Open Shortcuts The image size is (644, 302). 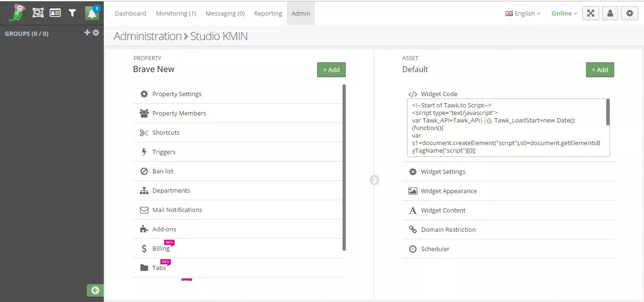(x=238, y=132)
